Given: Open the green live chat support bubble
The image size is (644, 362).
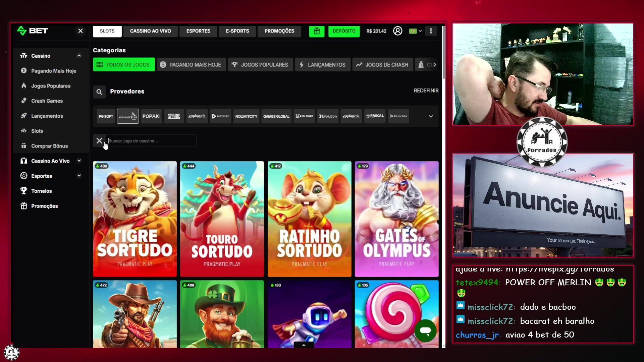Looking at the screenshot, I should [x=425, y=331].
